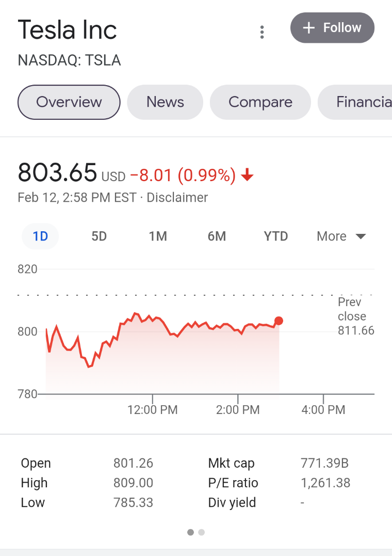Open the Financials tab
Image resolution: width=392 pixels, height=556 pixels.
[x=355, y=102]
